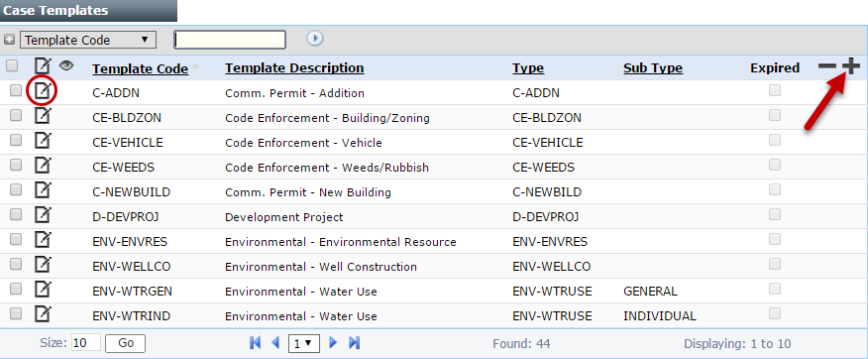
Task: Open edit icon for C-ADDN template
Action: [43, 91]
